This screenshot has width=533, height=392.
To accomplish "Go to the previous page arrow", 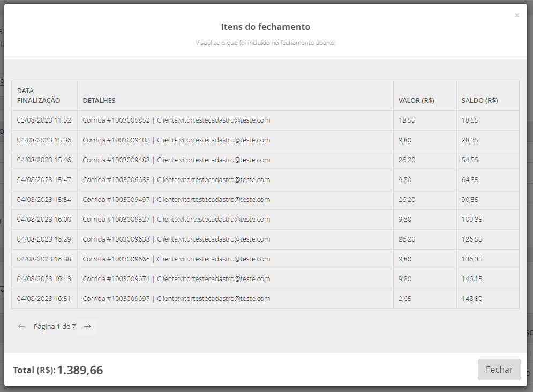I will click(21, 327).
